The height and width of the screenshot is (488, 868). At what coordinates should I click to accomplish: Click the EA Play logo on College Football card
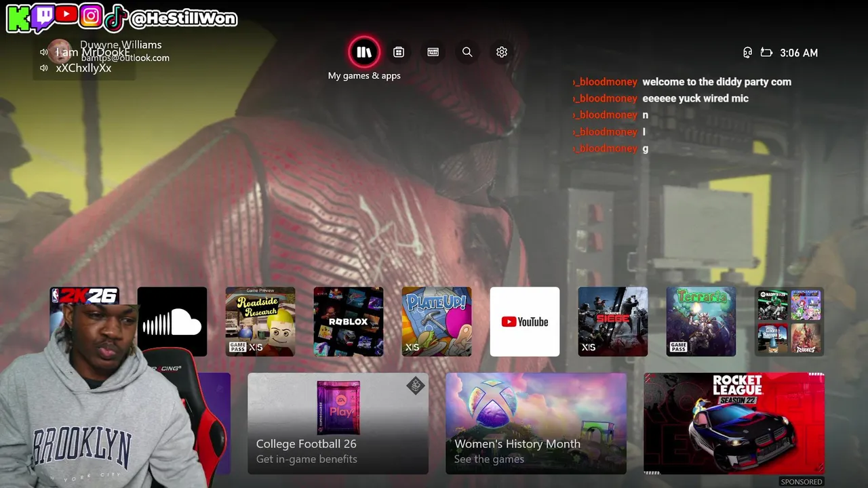(338, 408)
